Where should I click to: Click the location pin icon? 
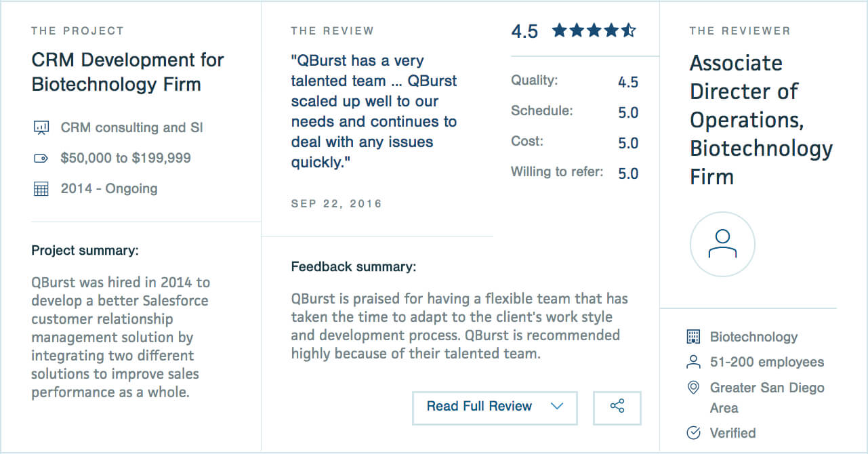click(x=693, y=388)
